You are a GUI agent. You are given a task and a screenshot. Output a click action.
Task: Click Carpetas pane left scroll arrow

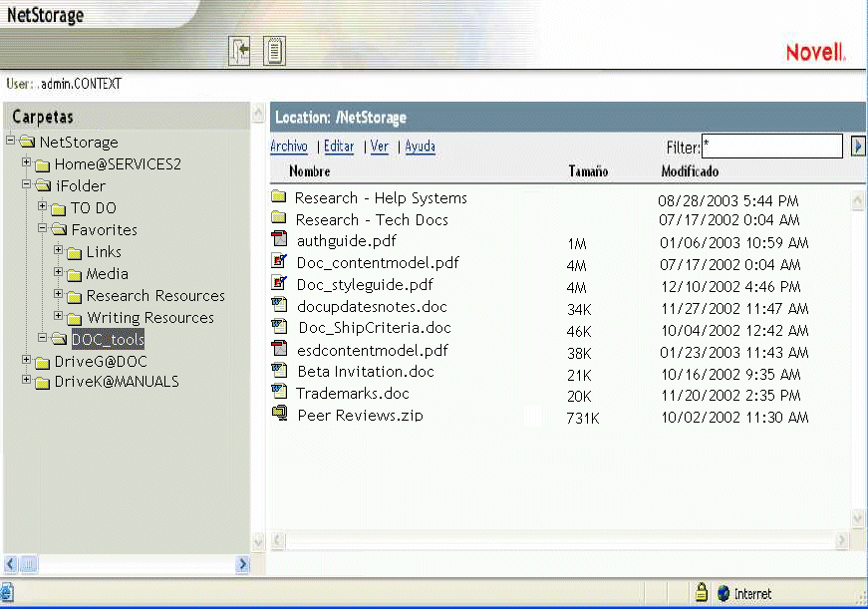pos(11,564)
